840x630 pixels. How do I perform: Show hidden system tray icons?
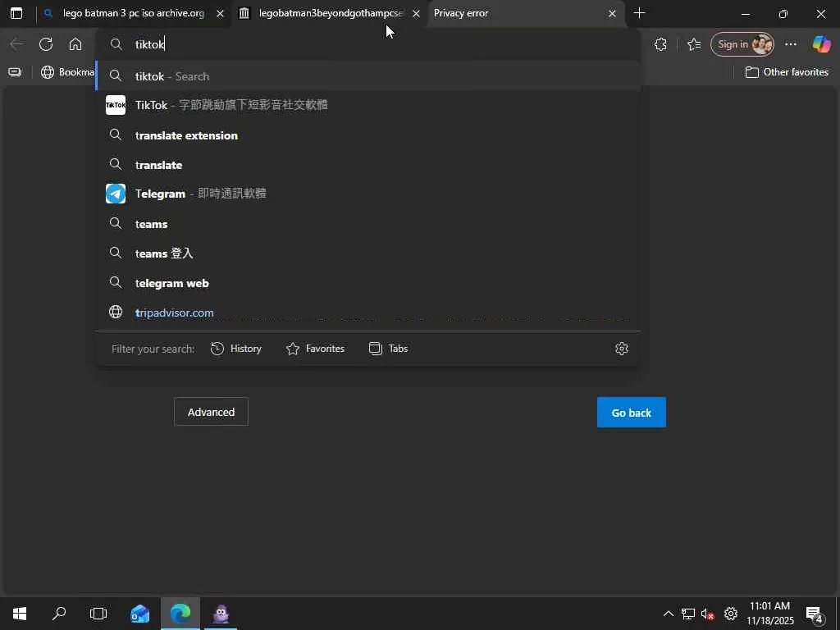pyautogui.click(x=668, y=614)
